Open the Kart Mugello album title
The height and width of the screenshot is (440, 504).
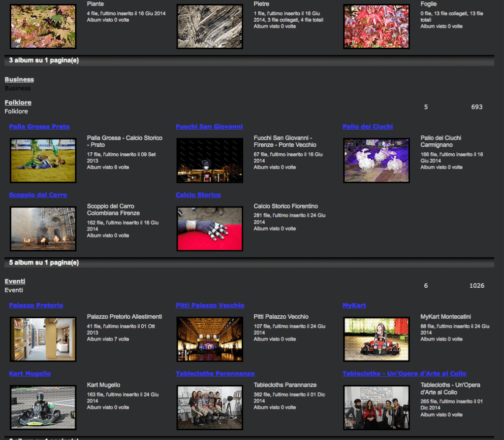pos(30,374)
